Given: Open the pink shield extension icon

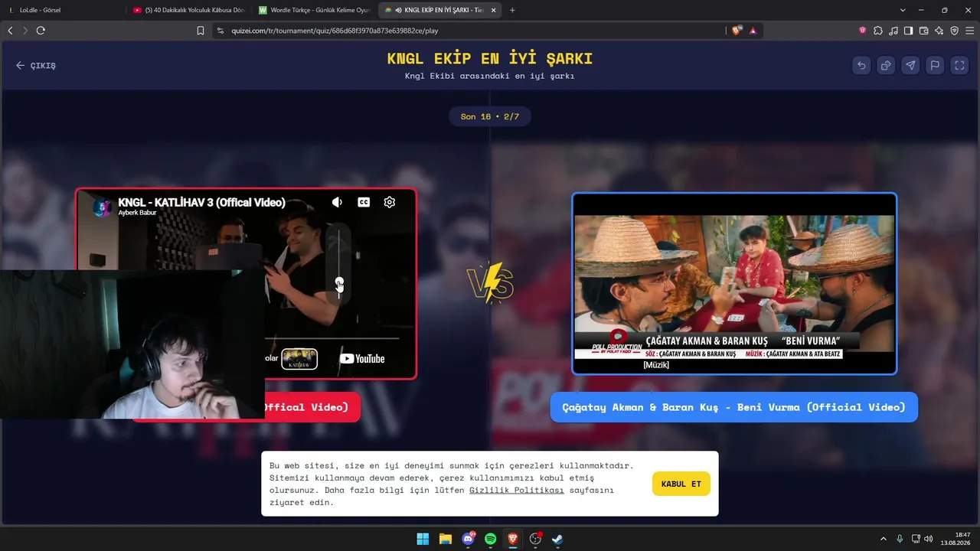Looking at the screenshot, I should click(x=863, y=31).
